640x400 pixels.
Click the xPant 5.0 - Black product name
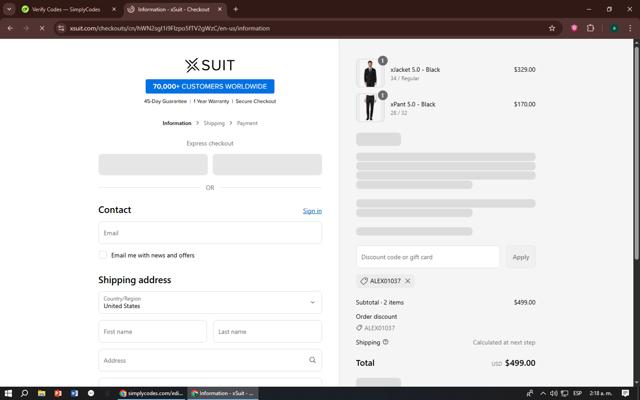413,104
